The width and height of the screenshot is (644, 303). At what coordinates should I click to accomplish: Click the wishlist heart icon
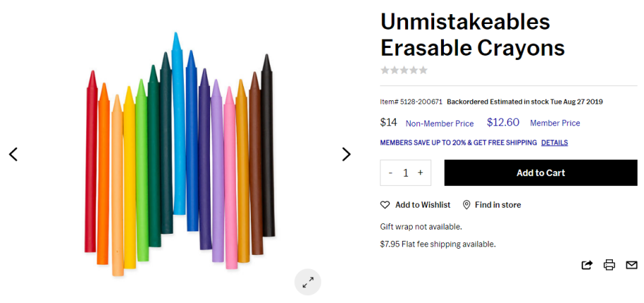point(385,205)
